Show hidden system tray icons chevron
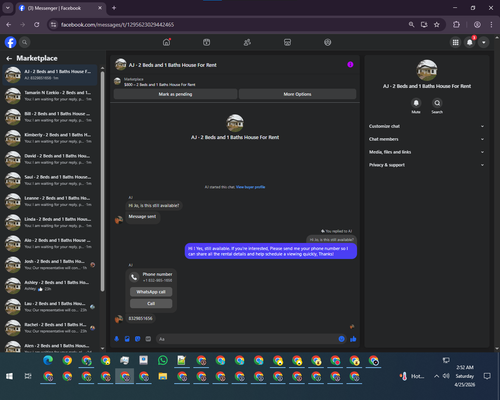Image resolution: width=500 pixels, height=400 pixels. [436, 376]
